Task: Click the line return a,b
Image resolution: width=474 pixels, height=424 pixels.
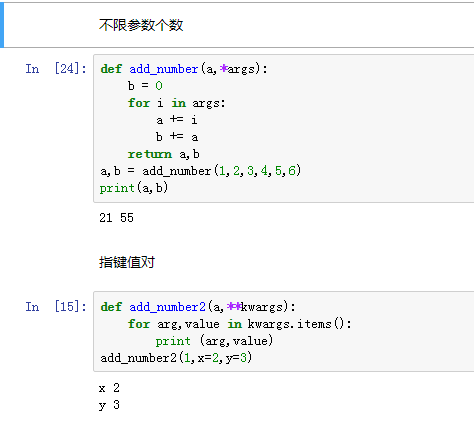Action: point(164,154)
